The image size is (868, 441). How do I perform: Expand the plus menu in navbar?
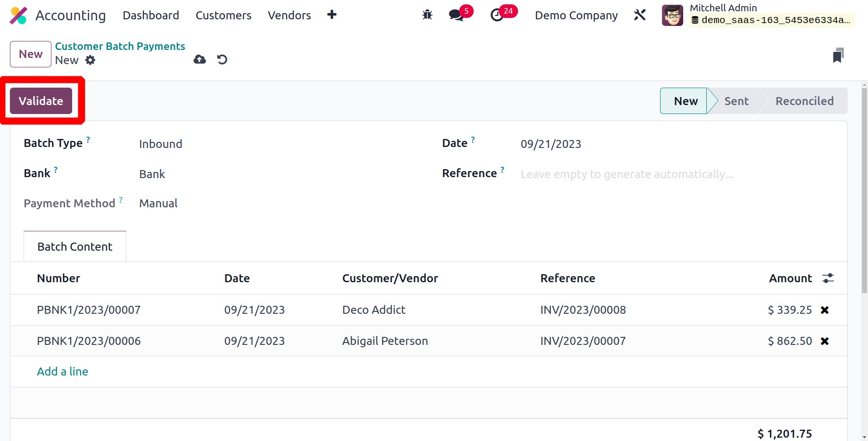click(x=332, y=15)
